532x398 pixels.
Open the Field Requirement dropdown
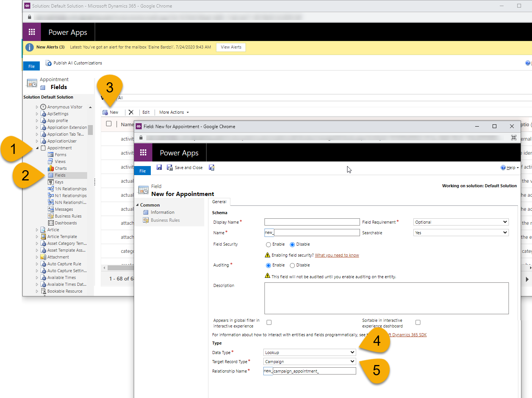[x=461, y=222]
